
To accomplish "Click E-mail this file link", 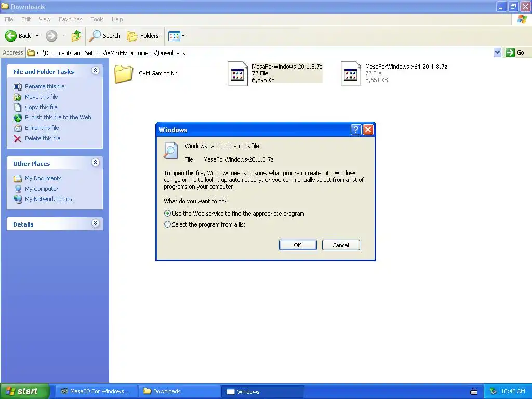I will tap(42, 128).
